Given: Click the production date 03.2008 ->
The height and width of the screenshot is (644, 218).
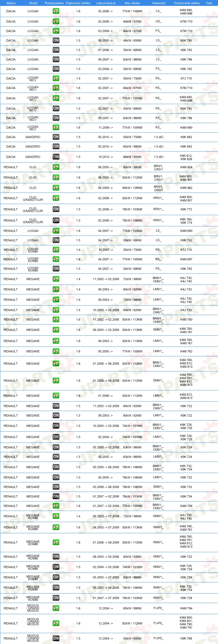Looking at the screenshot, I should click(x=105, y=21).
